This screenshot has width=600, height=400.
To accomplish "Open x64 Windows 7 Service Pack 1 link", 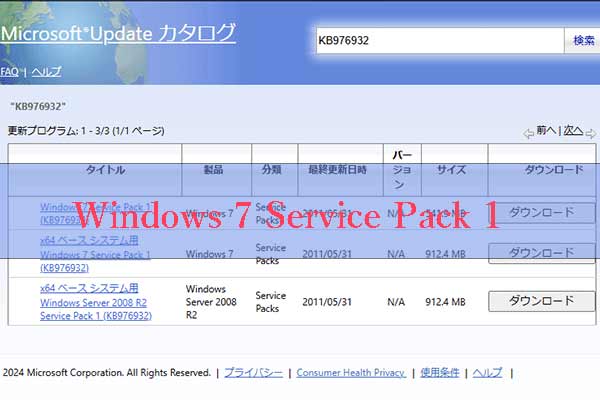I will 95,254.
